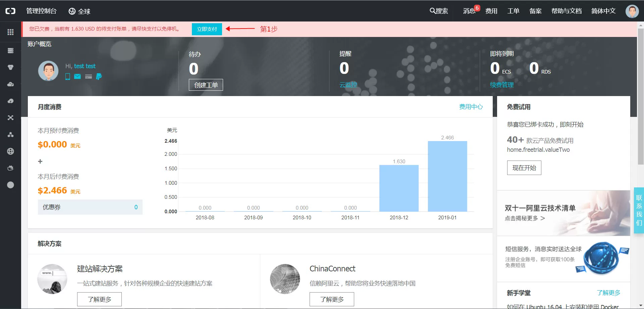Click 了解更多 under 建站解决方案
This screenshot has height=309, width=644.
99,299
